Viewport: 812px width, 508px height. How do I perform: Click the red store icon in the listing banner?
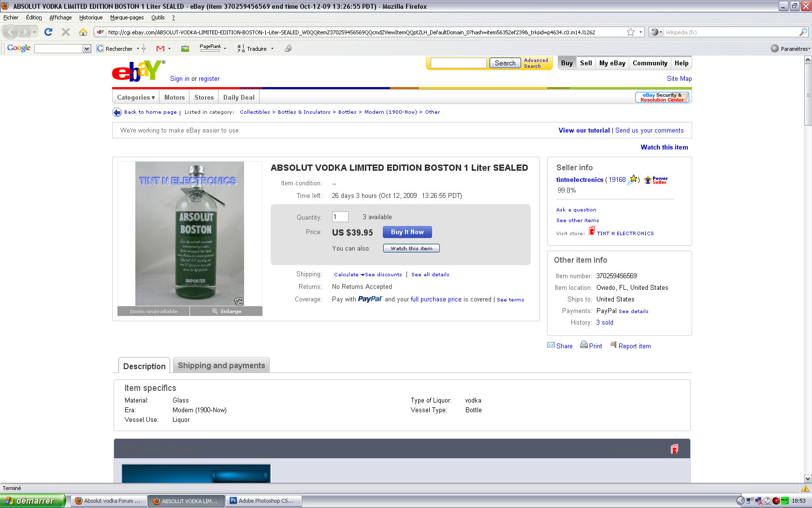pos(674,449)
